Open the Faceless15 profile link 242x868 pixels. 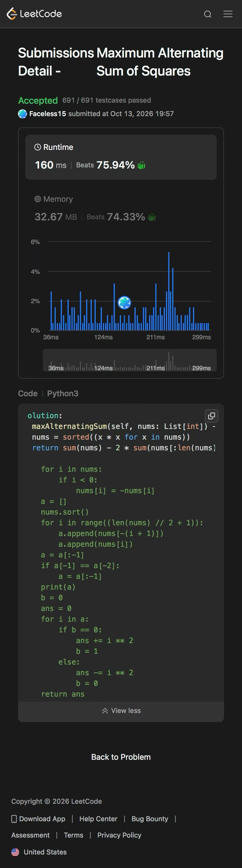[48, 114]
